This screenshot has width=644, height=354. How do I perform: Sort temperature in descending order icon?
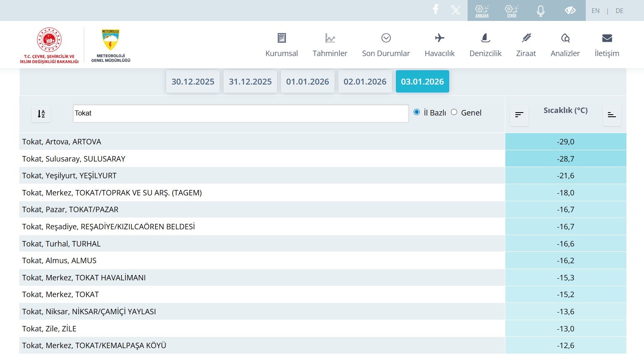click(x=519, y=115)
